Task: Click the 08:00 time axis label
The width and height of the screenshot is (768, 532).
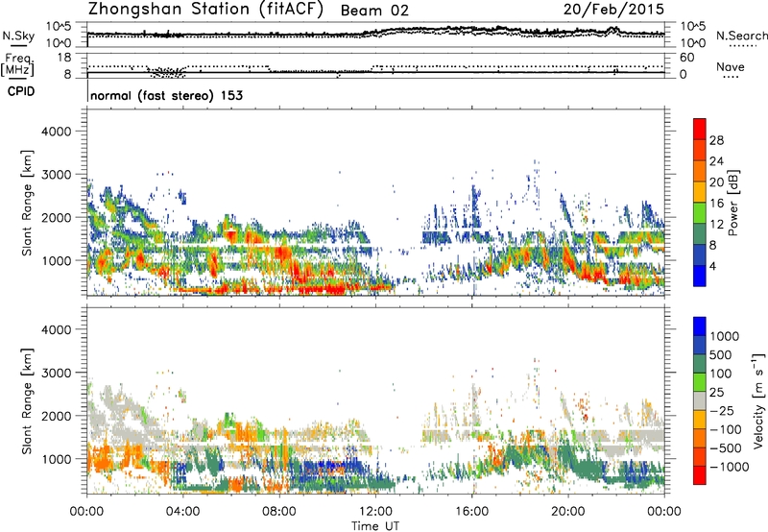Action: [x=279, y=512]
